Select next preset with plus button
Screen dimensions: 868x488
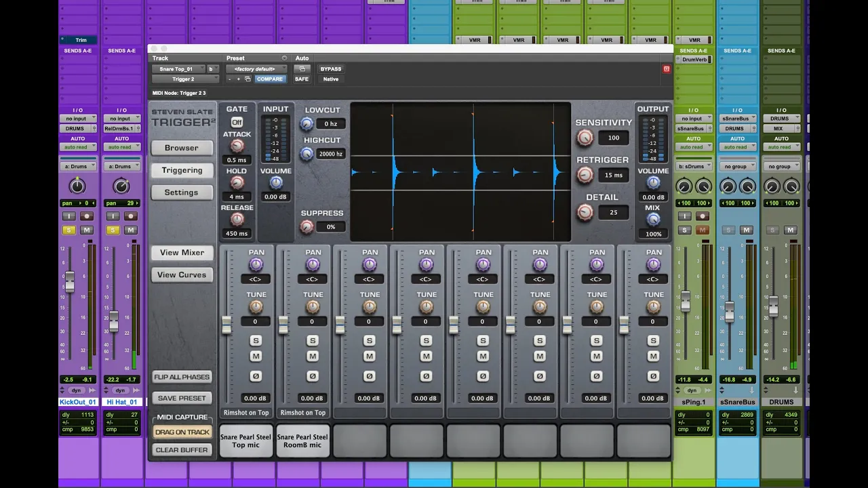tap(238, 79)
